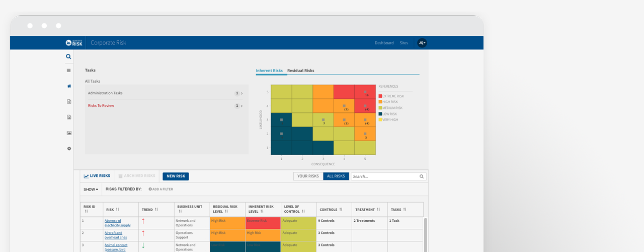
Task: Click the Quantate Risk logo
Action: [x=74, y=43]
